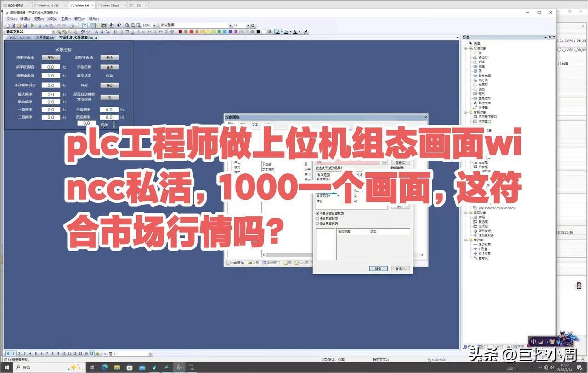Collapse the 标准对象 tree node
Screen dimensions: 588x373
(x=466, y=48)
